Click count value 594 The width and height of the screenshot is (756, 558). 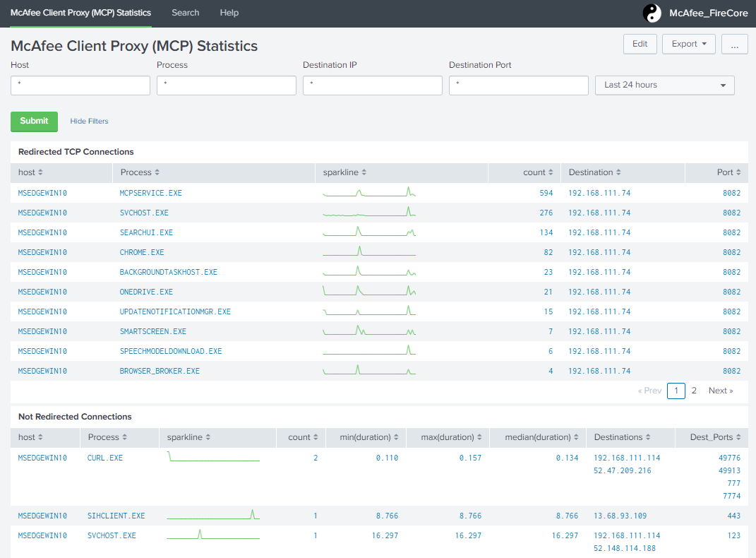coord(546,193)
